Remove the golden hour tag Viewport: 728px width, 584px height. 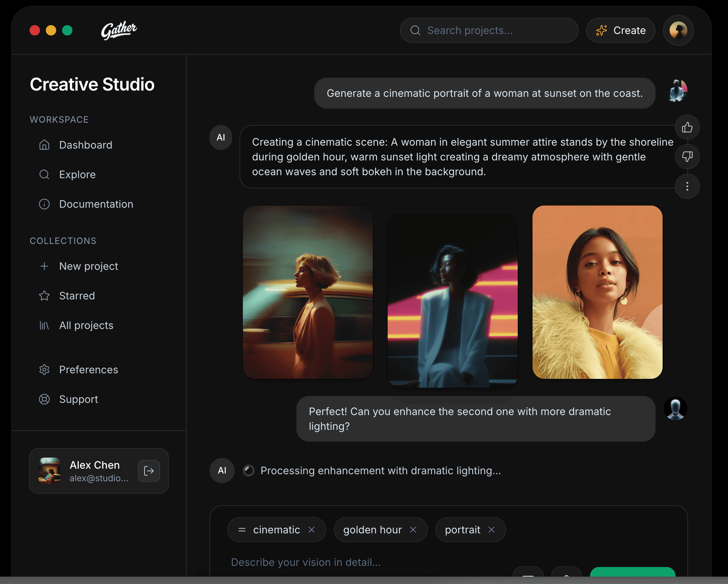pyautogui.click(x=413, y=530)
